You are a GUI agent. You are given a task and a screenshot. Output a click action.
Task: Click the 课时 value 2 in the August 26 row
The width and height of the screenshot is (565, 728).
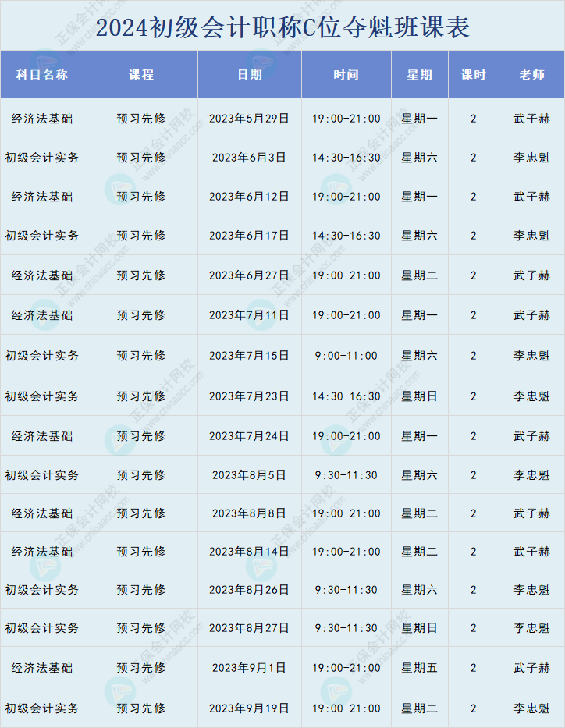(x=474, y=590)
